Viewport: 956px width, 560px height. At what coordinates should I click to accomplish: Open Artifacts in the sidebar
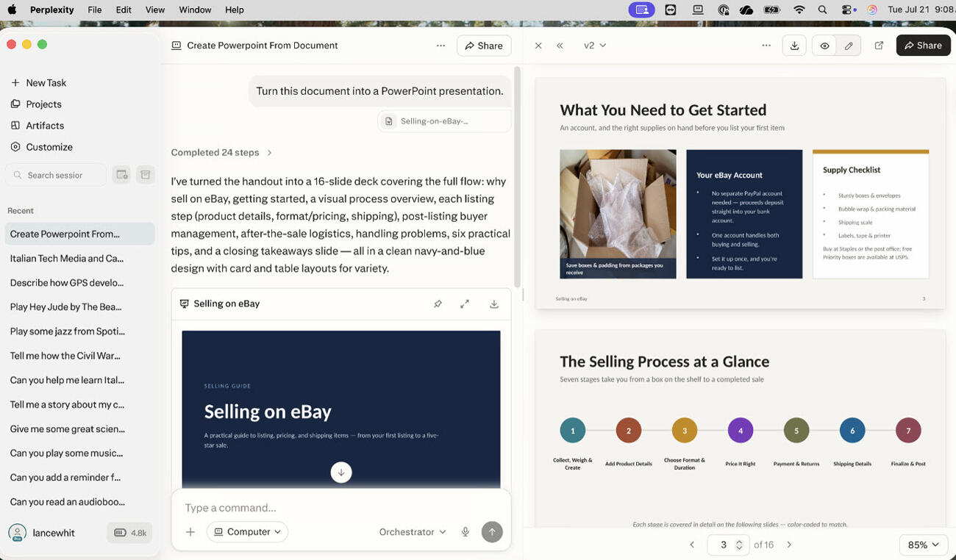(x=45, y=126)
